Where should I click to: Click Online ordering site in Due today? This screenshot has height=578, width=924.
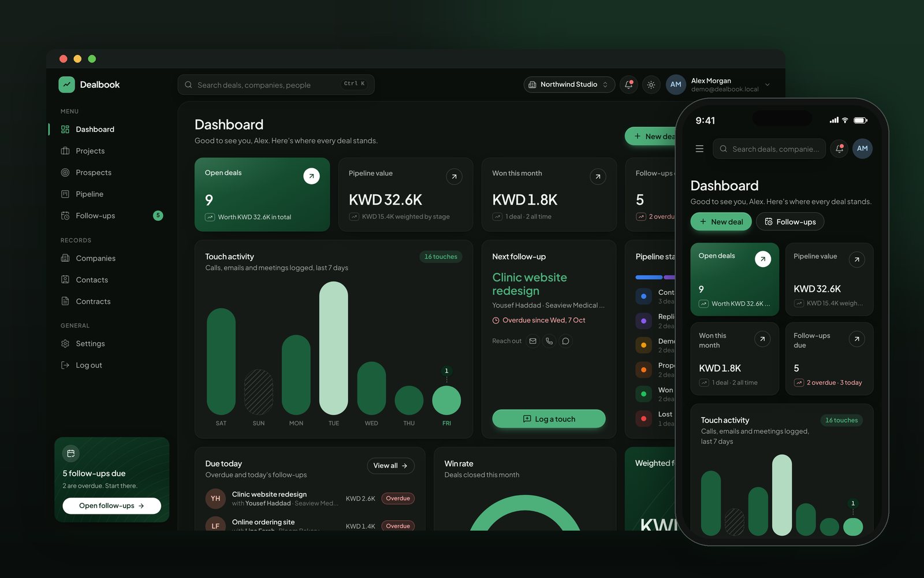[263, 522]
